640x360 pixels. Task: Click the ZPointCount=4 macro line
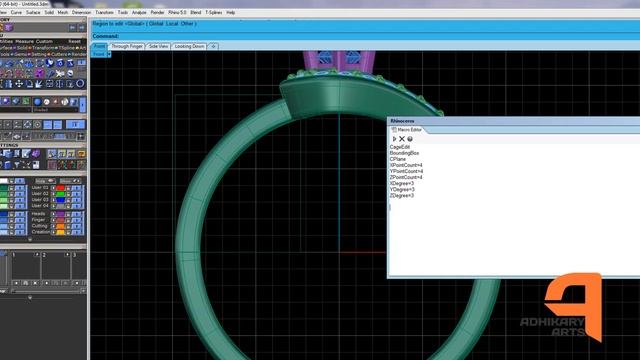coord(406,178)
